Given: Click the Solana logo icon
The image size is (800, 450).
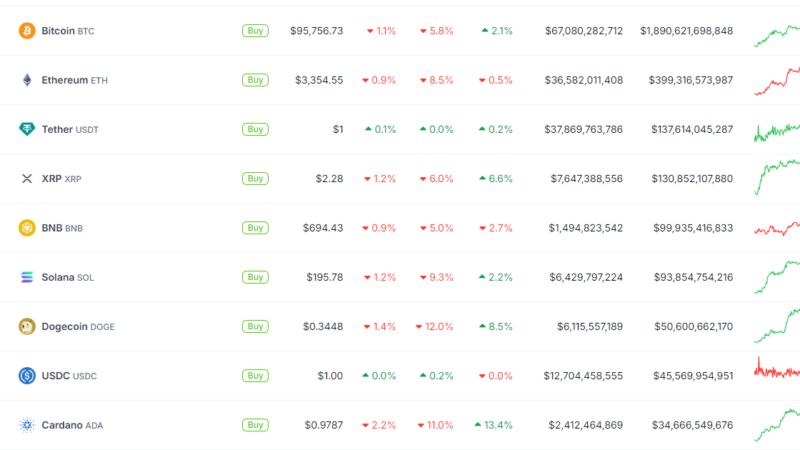Looking at the screenshot, I should pyautogui.click(x=27, y=277).
